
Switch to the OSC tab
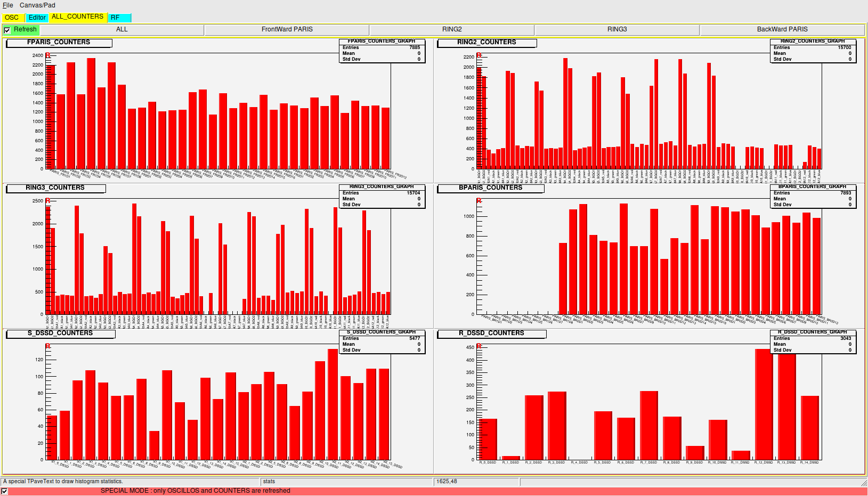pos(12,18)
